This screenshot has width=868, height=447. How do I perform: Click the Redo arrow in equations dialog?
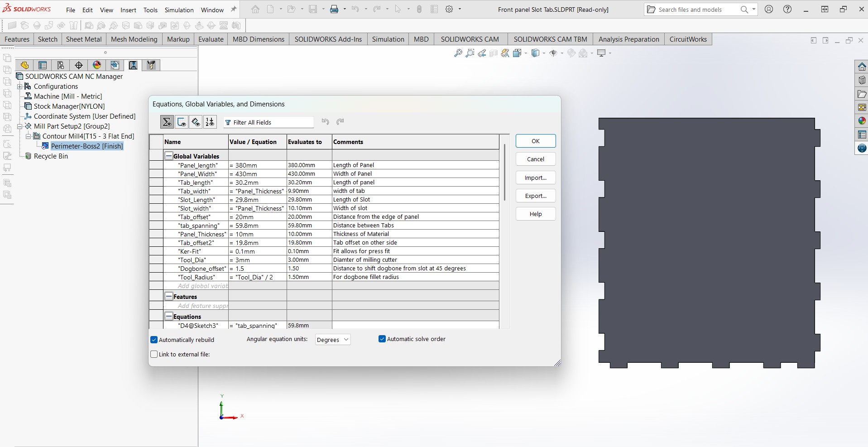click(x=340, y=121)
